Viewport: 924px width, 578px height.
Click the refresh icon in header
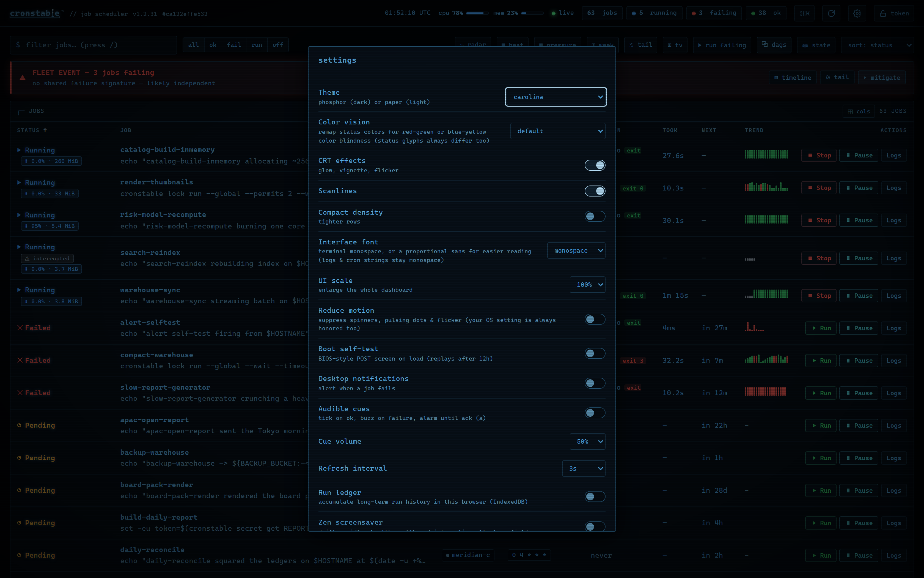[x=831, y=13]
